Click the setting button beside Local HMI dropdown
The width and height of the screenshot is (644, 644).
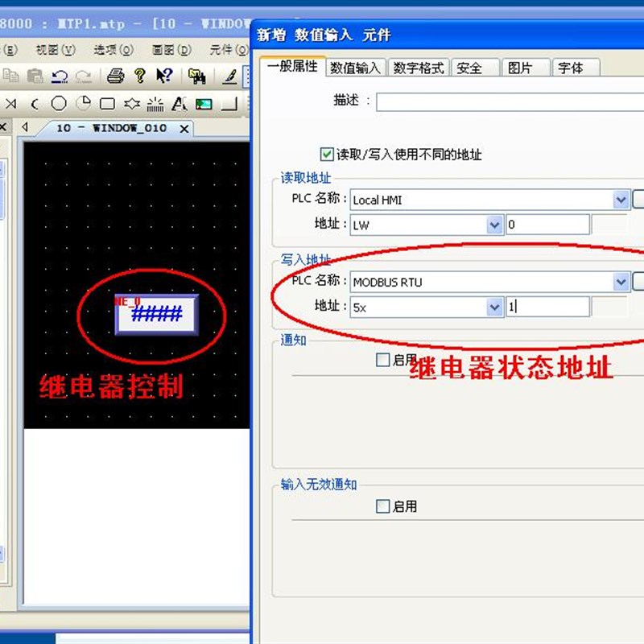pos(638,199)
